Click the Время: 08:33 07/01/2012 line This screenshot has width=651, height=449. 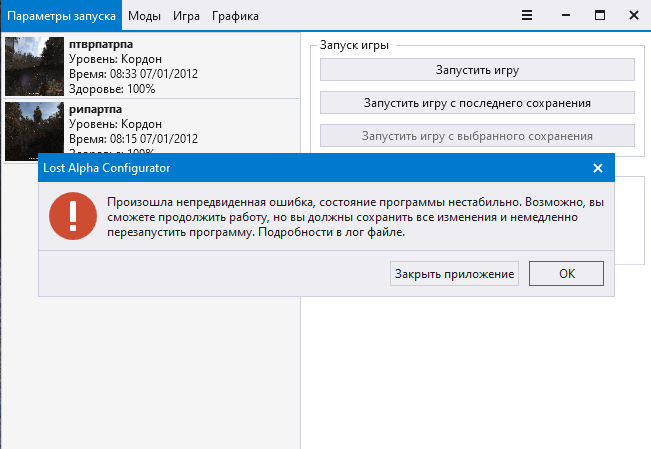(133, 74)
